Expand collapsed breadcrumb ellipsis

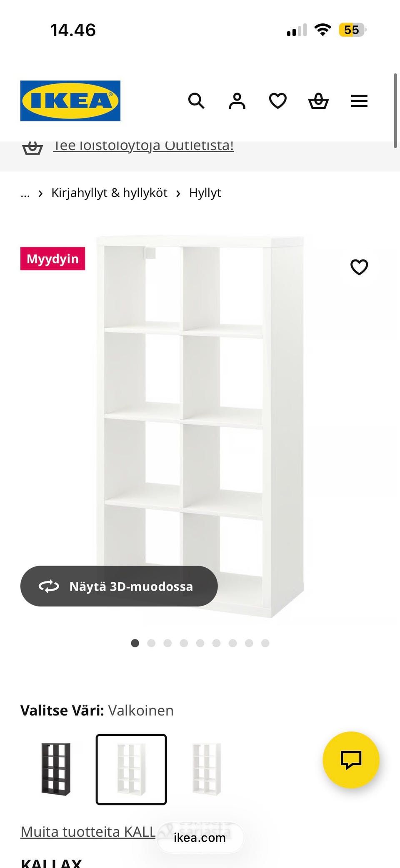(25, 193)
